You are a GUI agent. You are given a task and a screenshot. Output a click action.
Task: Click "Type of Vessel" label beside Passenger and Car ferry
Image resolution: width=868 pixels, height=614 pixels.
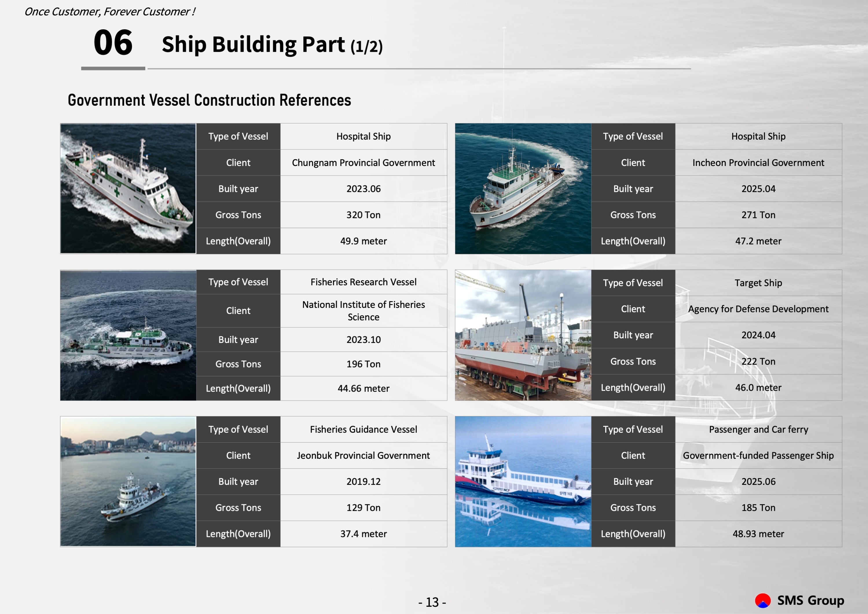633,430
